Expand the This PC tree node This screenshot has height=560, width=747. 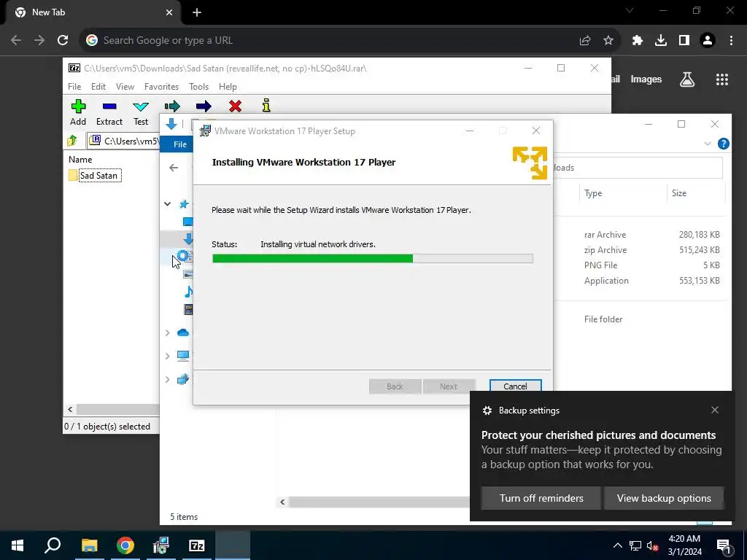pos(167,356)
